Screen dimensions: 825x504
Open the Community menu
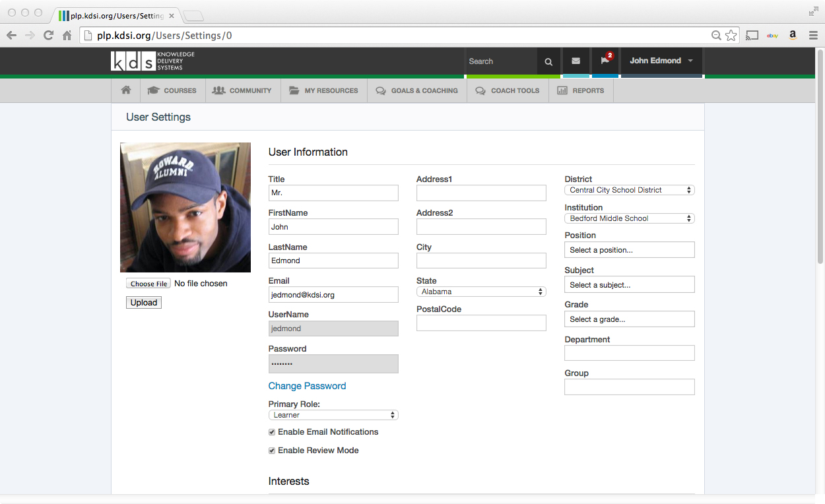tap(242, 90)
